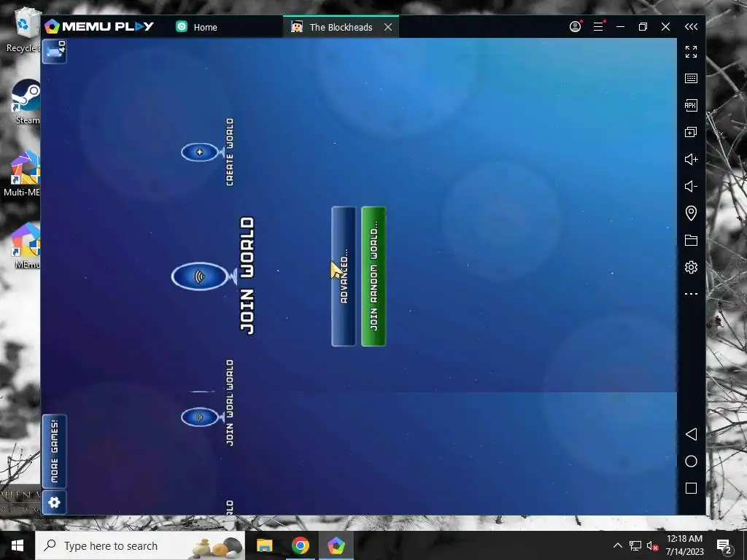The image size is (747, 560).
Task: Open multi-instance manager sidebar icon
Action: 692,132
